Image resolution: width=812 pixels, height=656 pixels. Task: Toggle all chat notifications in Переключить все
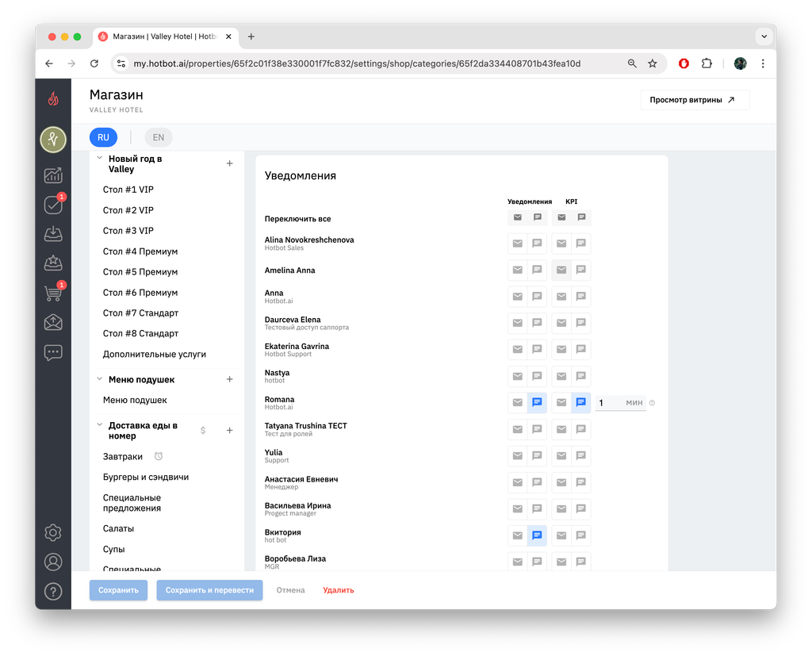point(537,217)
